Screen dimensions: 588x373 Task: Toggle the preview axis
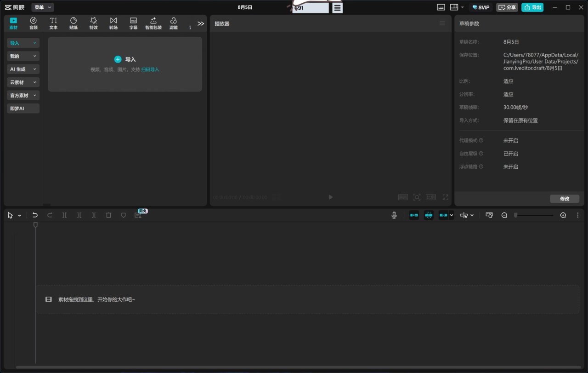tap(464, 215)
